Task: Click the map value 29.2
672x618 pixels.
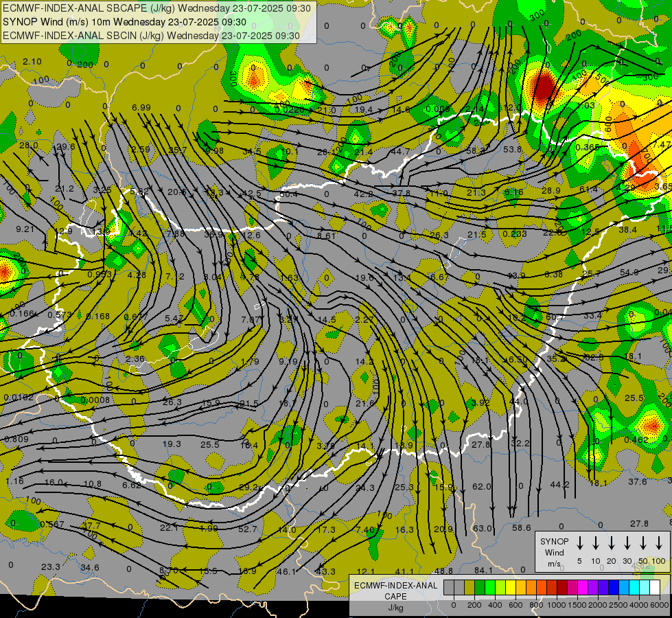Action: (248, 488)
